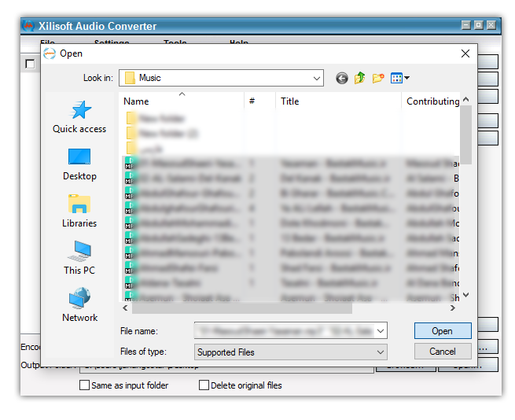Minimize Xilisoft Audio Converter window
The height and width of the screenshot is (420, 515).
click(465, 25)
